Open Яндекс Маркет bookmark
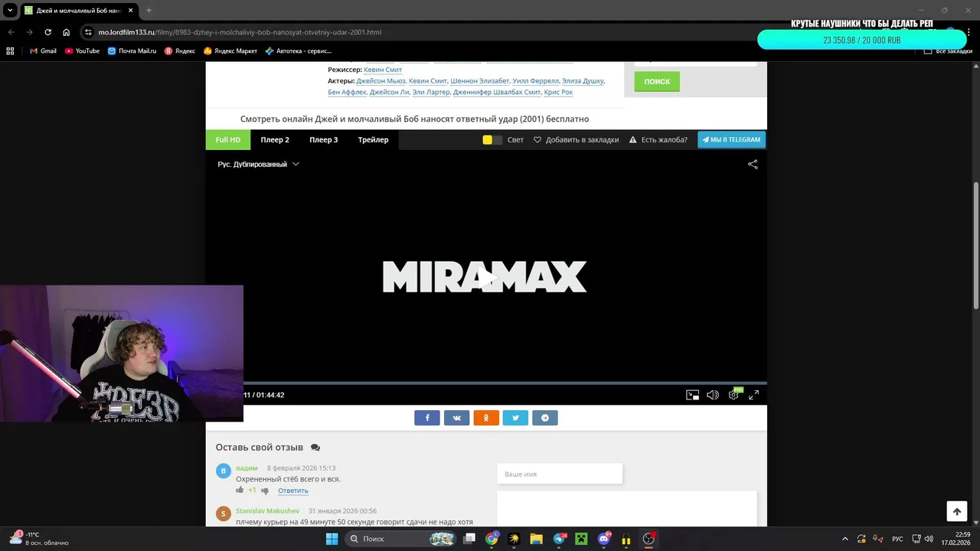 click(x=230, y=51)
